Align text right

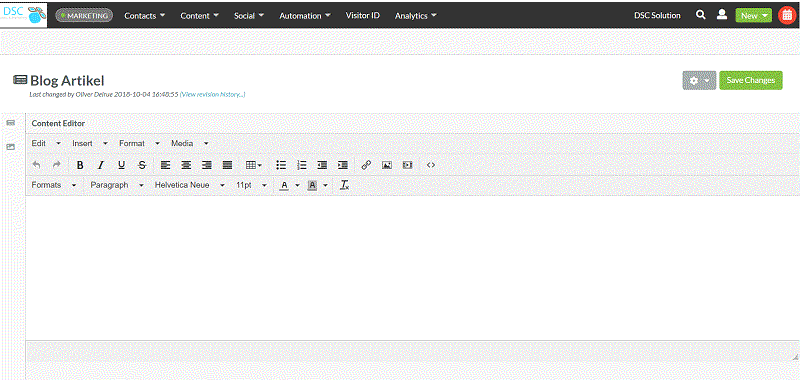[207, 165]
